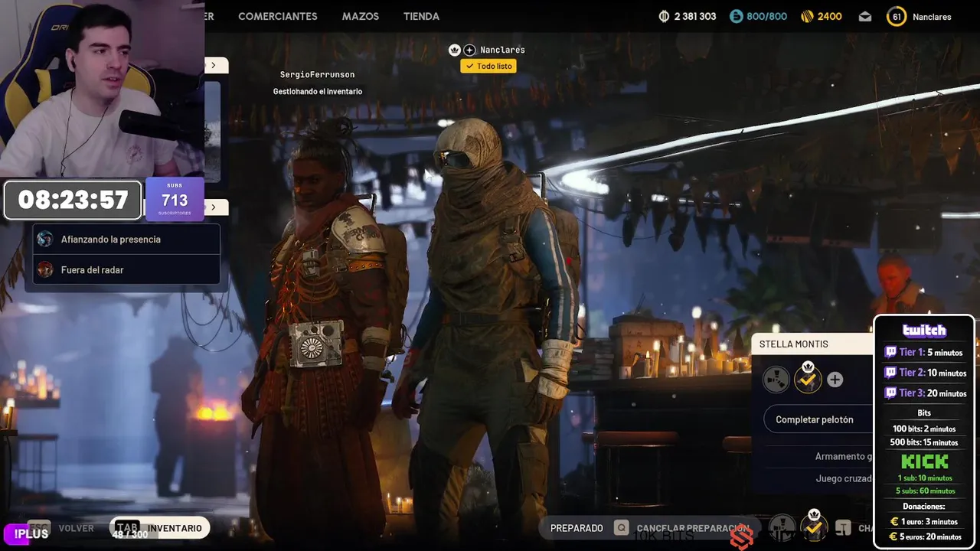Image resolution: width=980 pixels, height=551 pixels.
Task: Click the PREPARADO status label
Action: [577, 528]
